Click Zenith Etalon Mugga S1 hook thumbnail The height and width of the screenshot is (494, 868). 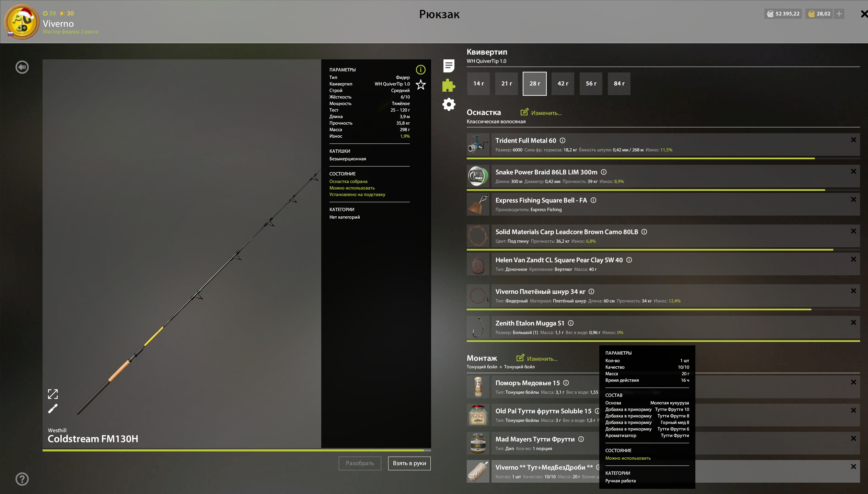(478, 327)
